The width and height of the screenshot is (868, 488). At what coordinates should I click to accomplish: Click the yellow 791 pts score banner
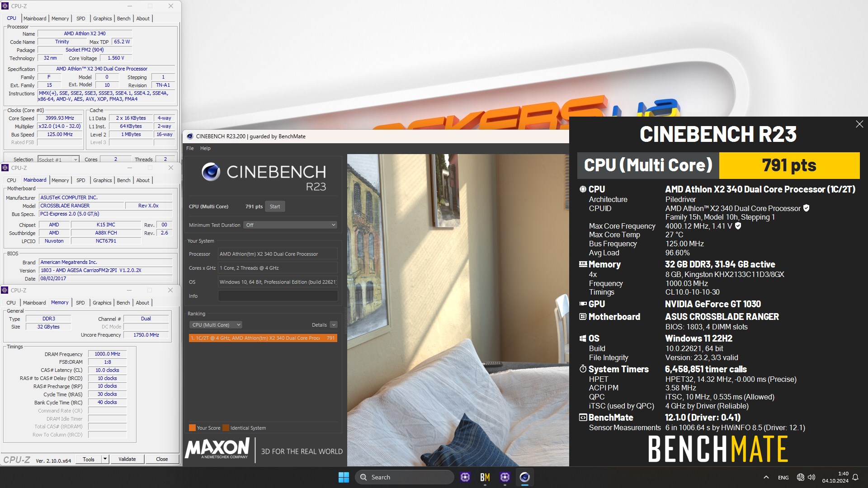pos(789,165)
